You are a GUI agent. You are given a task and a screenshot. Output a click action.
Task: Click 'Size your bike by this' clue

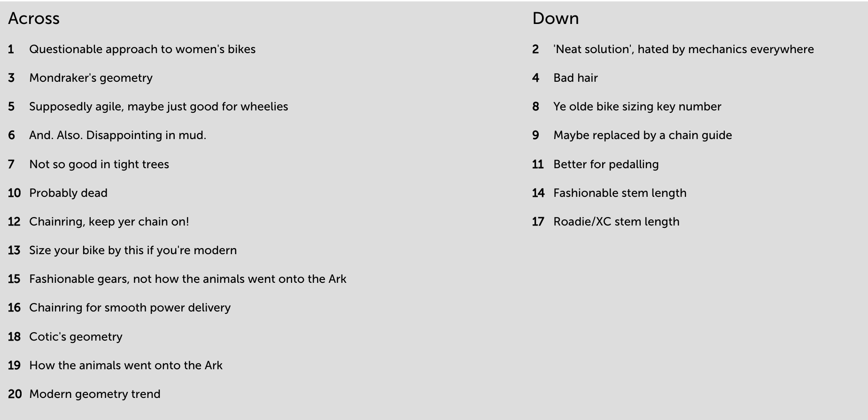(x=132, y=250)
